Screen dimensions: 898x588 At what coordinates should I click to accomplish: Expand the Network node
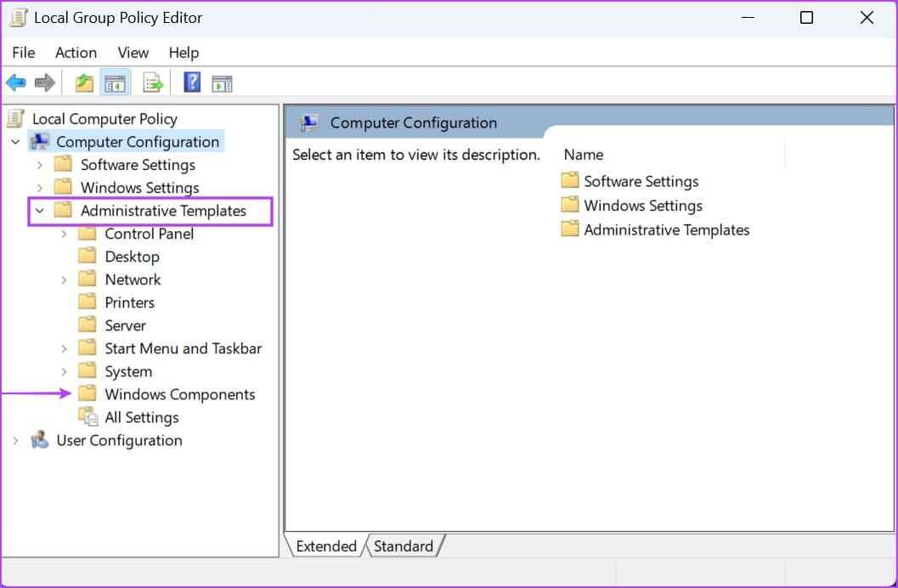coord(64,280)
